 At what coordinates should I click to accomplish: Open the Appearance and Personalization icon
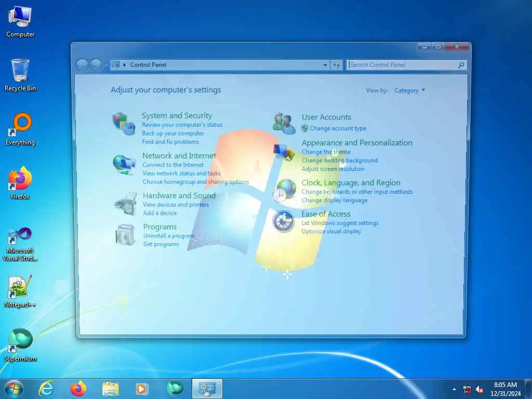coord(284,152)
